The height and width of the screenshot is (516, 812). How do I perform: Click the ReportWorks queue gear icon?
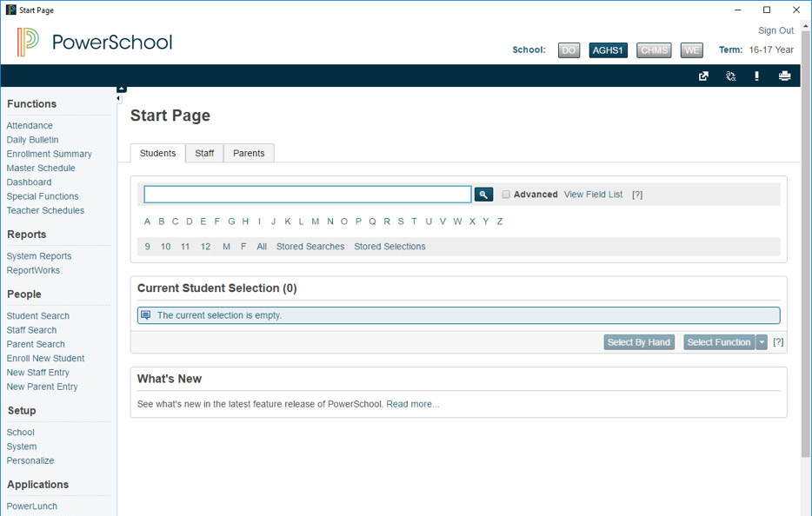(730, 76)
